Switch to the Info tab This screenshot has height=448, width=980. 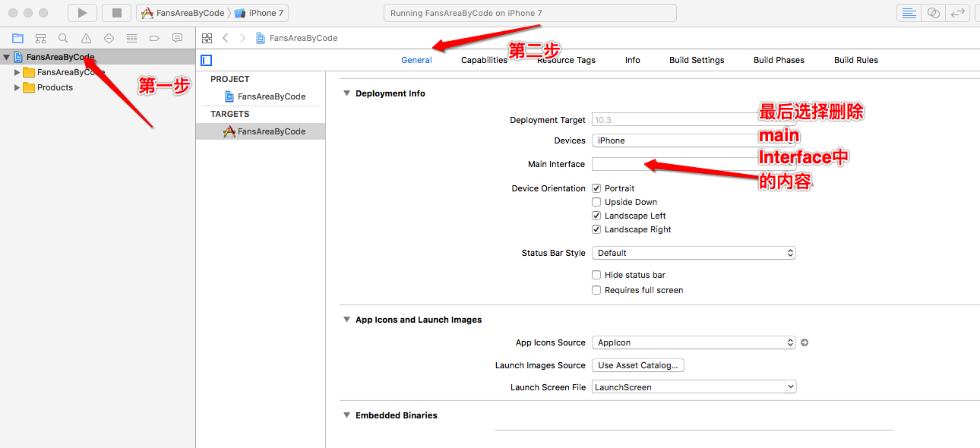(x=633, y=60)
